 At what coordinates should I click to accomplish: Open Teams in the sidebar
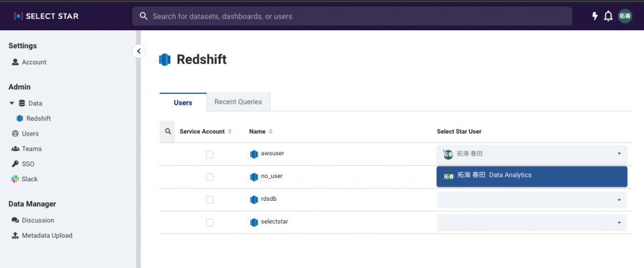pos(27,149)
